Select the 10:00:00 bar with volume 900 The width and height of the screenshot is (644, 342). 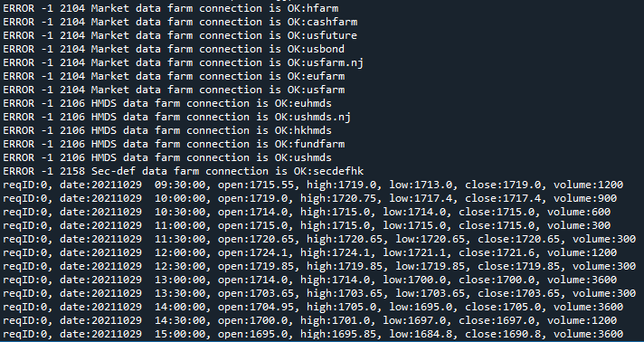(310, 198)
